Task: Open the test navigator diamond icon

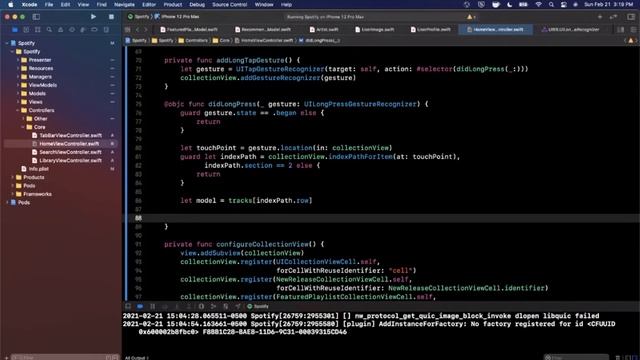Action: coord(72,30)
